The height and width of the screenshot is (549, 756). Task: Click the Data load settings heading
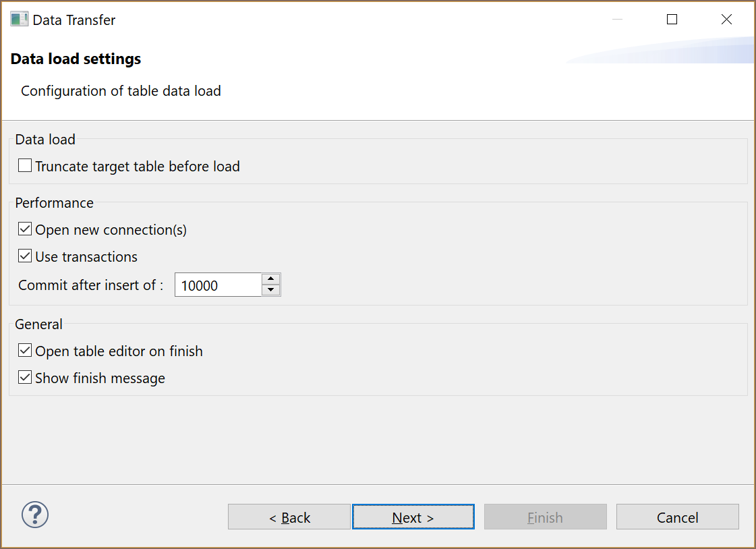point(76,59)
